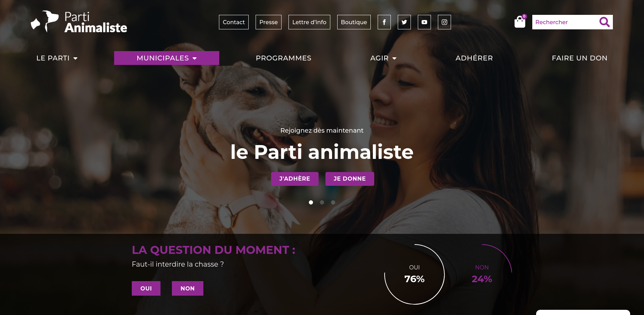Expand the Municipales dropdown menu

pos(167,58)
